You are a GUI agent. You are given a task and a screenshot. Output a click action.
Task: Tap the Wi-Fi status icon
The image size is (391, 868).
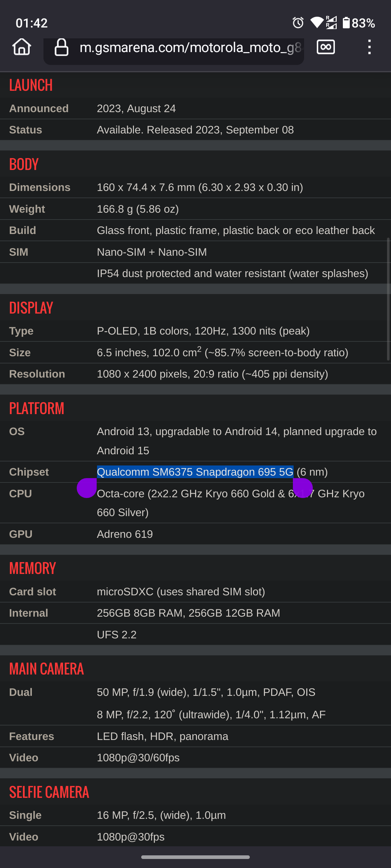(317, 23)
